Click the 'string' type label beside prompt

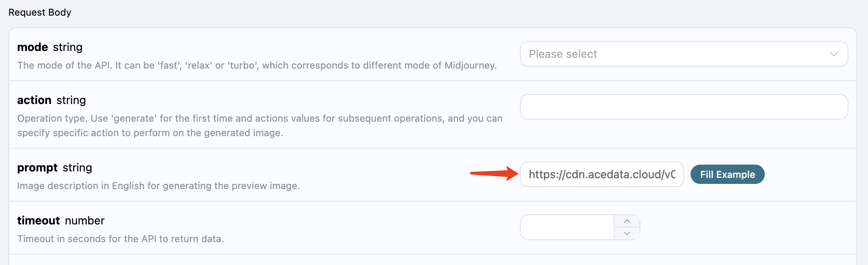point(77,168)
